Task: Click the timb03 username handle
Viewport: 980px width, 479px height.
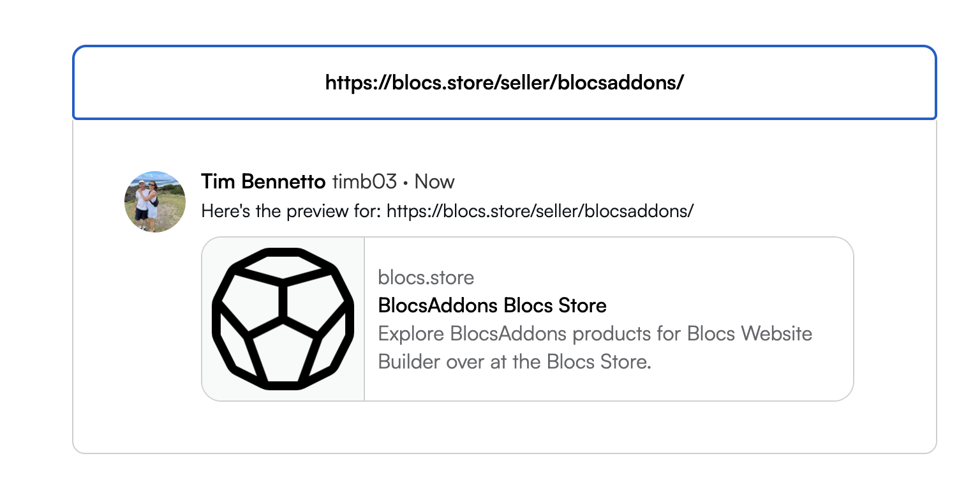Action: click(x=364, y=182)
